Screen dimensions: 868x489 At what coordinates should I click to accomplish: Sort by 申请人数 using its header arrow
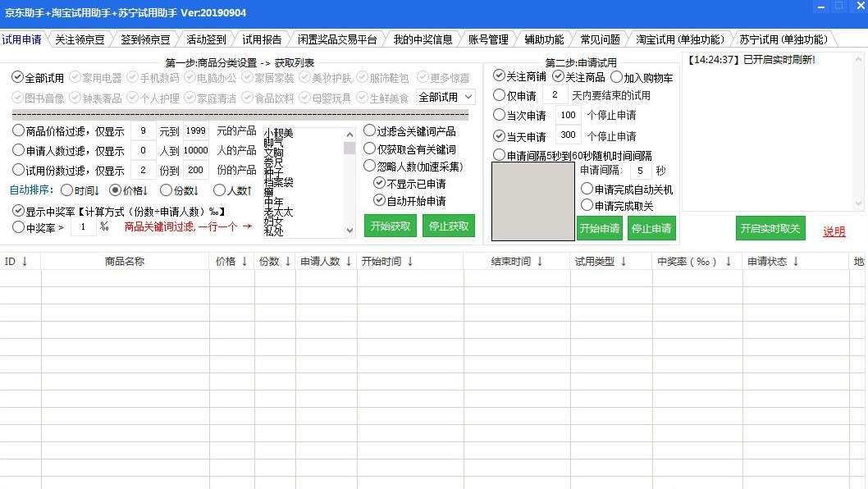tap(349, 262)
